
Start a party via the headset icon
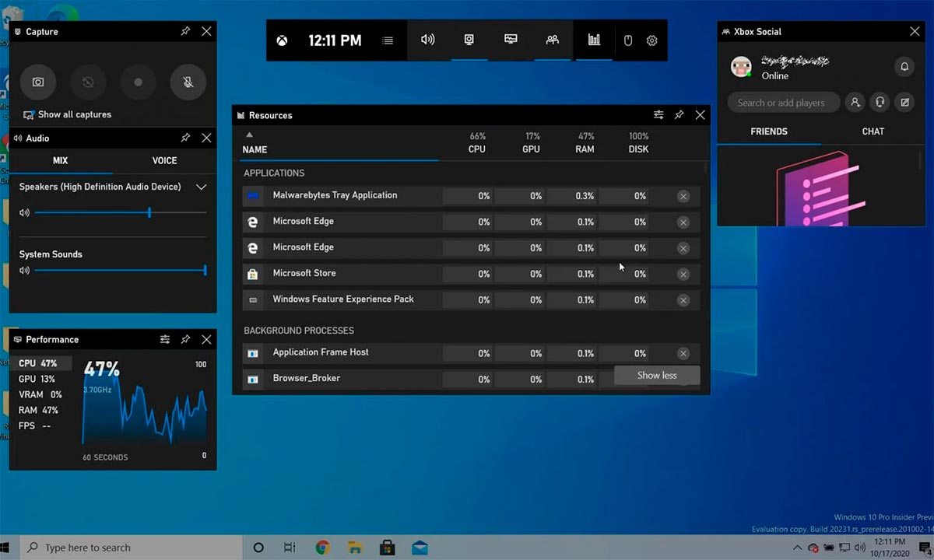pos(880,102)
